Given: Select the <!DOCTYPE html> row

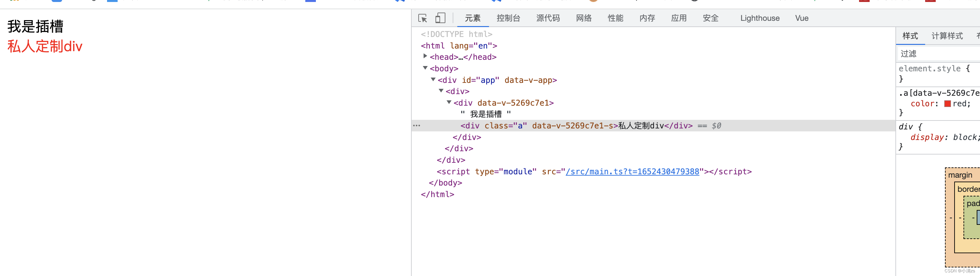Looking at the screenshot, I should coord(457,34).
